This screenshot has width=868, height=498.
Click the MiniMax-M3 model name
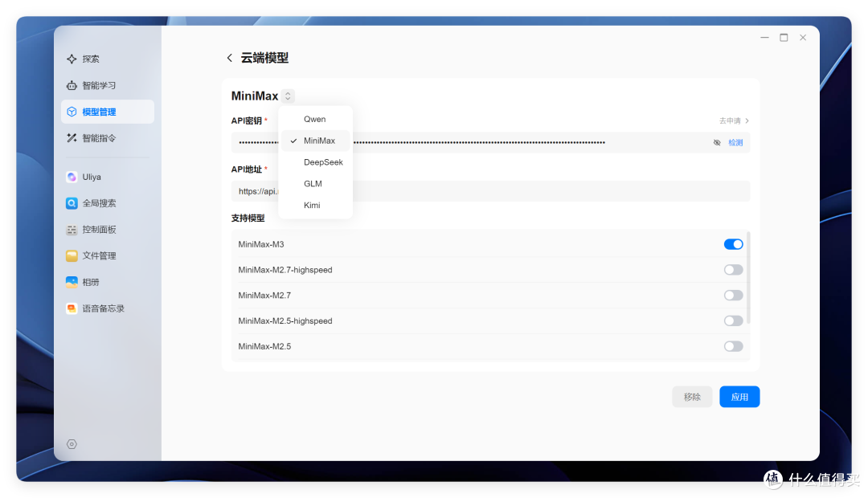pos(260,244)
